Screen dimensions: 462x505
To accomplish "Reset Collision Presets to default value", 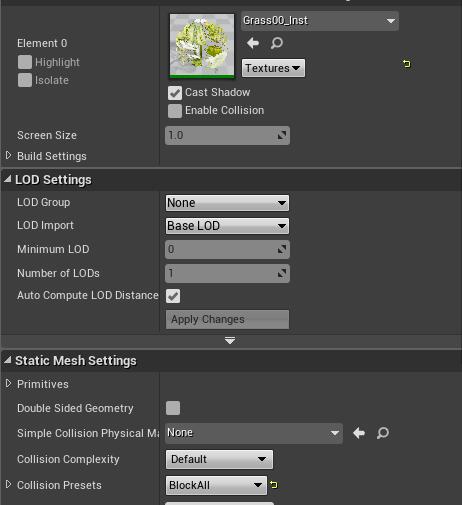I will pyautogui.click(x=274, y=484).
